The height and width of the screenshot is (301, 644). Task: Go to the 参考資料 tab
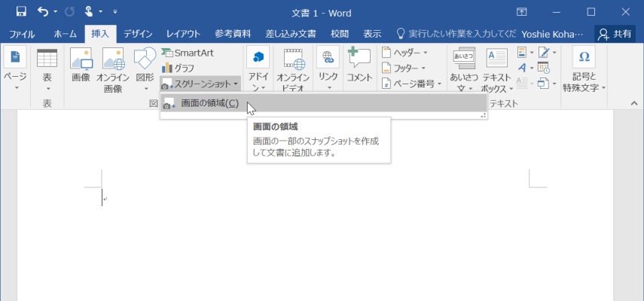point(233,34)
